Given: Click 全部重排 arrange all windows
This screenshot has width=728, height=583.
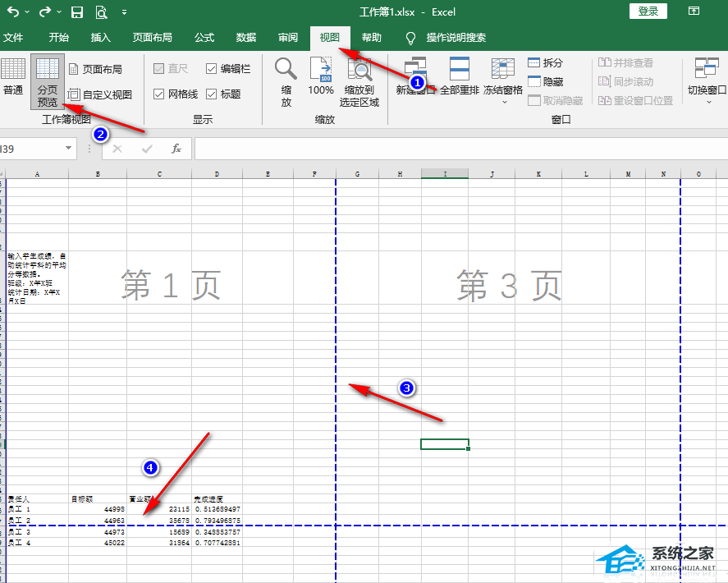Looking at the screenshot, I should [460, 76].
